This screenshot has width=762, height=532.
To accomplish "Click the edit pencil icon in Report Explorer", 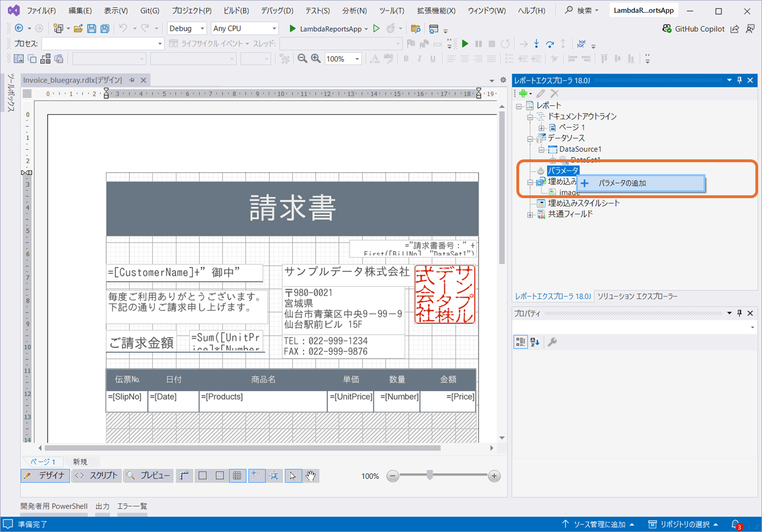I will (x=541, y=94).
